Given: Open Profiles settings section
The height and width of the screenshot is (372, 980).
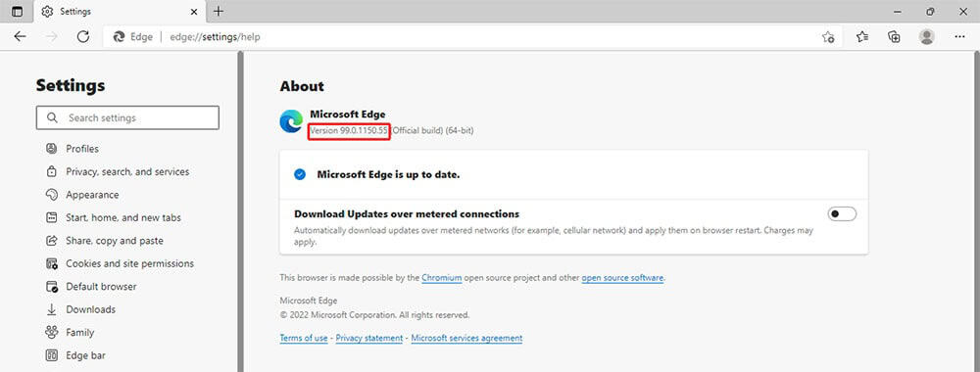Looking at the screenshot, I should 82,149.
